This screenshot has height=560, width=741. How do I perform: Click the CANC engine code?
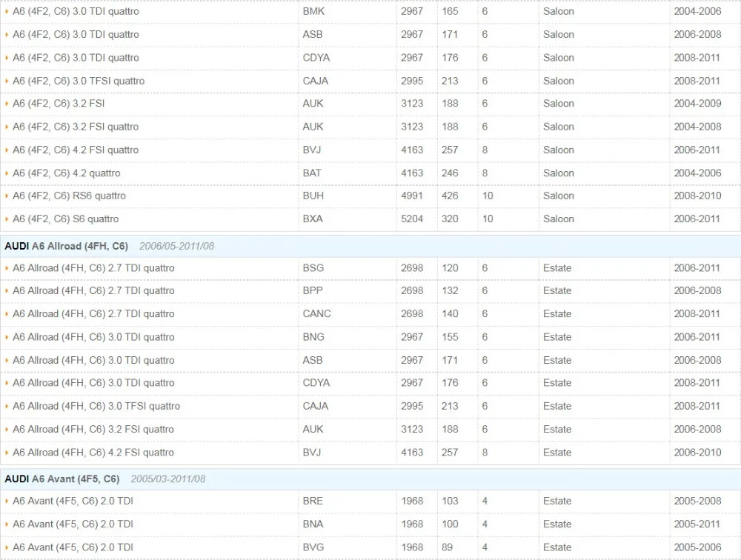(x=316, y=314)
